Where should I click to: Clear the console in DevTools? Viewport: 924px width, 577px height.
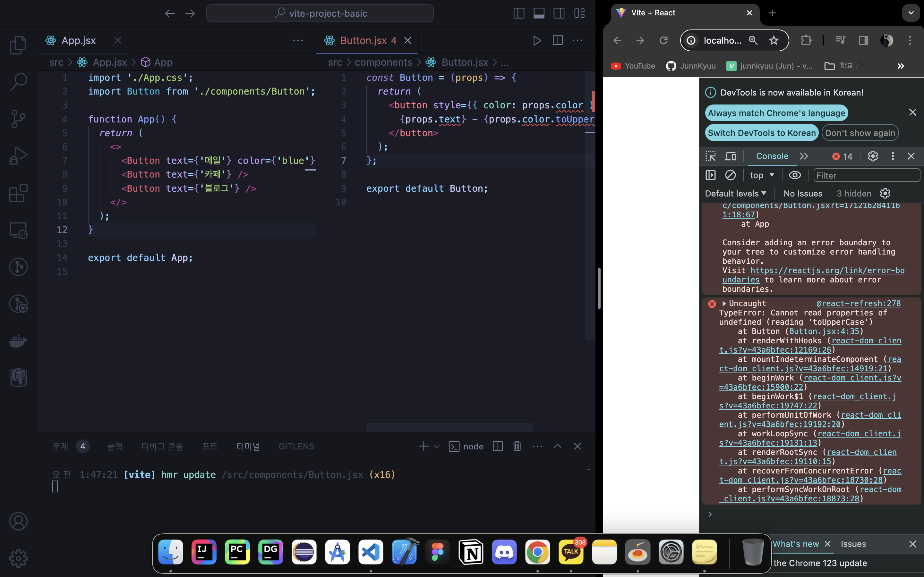(x=730, y=175)
